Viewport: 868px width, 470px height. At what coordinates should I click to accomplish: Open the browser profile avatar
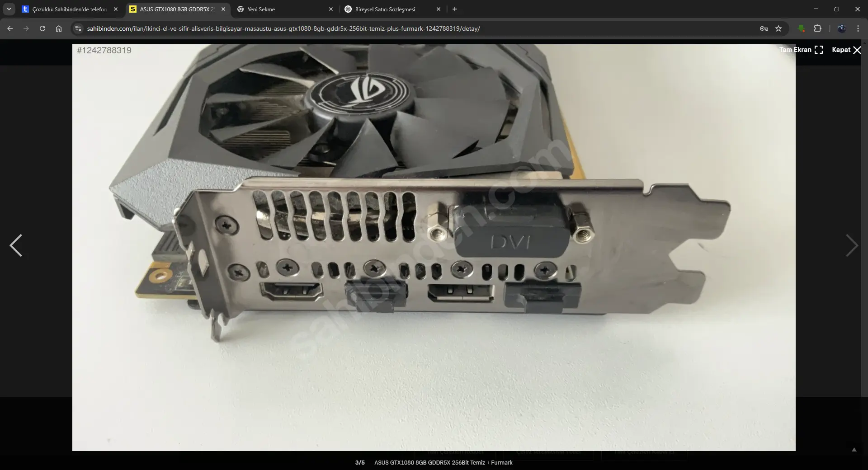[842, 28]
